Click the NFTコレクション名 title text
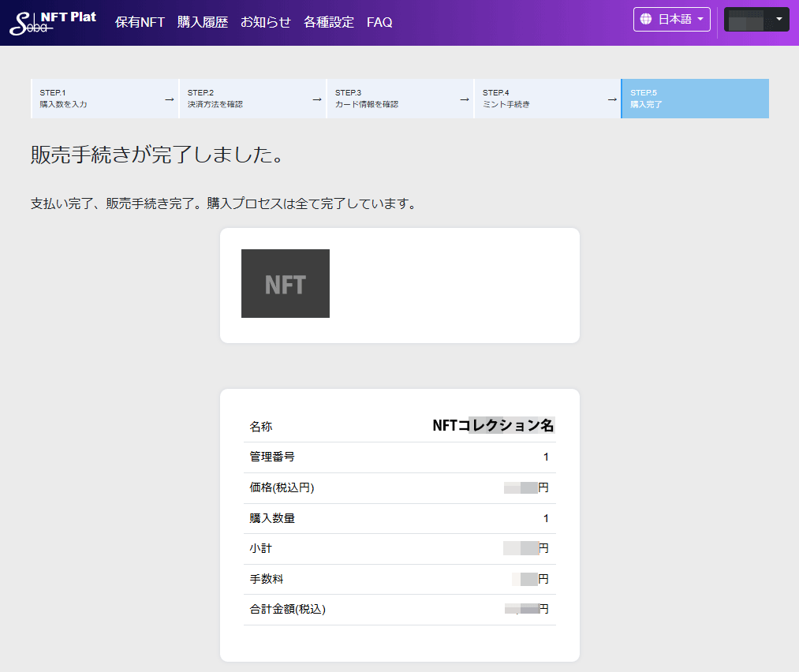Screen dimensions: 799x672 pyautogui.click(x=493, y=426)
